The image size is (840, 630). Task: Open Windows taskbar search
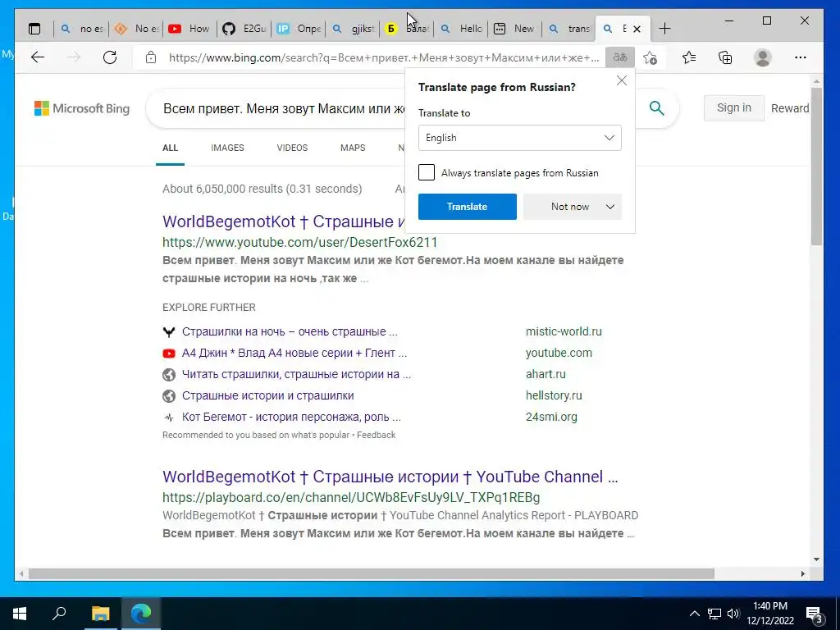(x=59, y=614)
